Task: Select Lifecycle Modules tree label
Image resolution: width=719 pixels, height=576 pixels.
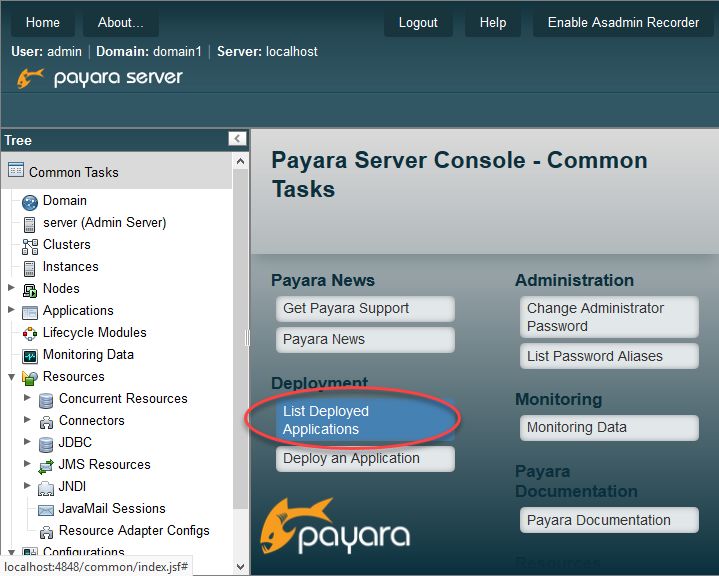Action: pos(94,332)
